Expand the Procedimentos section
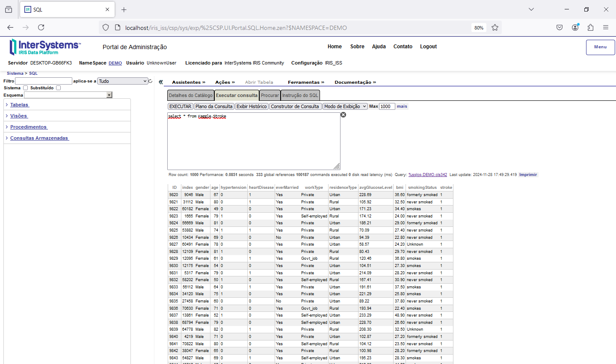This screenshot has height=364, width=616. (x=28, y=127)
